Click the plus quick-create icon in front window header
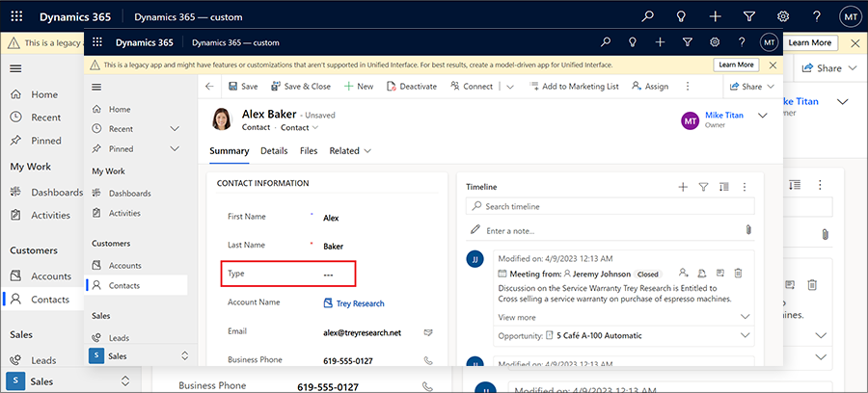This screenshot has width=868, height=393. click(x=660, y=42)
